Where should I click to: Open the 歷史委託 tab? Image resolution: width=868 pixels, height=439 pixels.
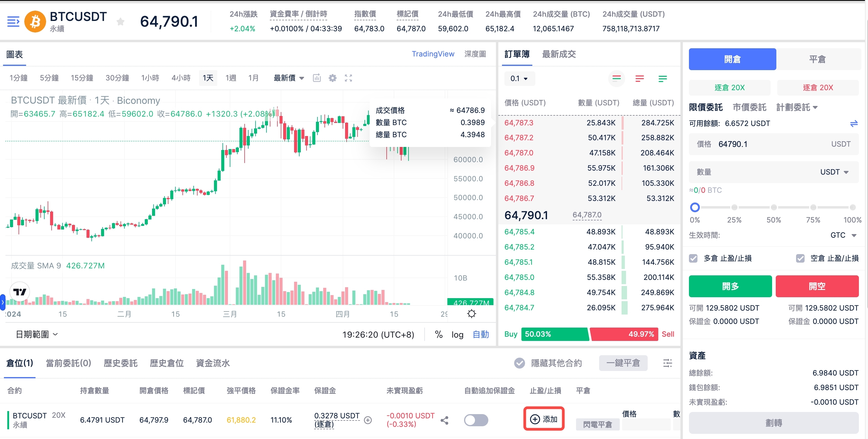[120, 363]
